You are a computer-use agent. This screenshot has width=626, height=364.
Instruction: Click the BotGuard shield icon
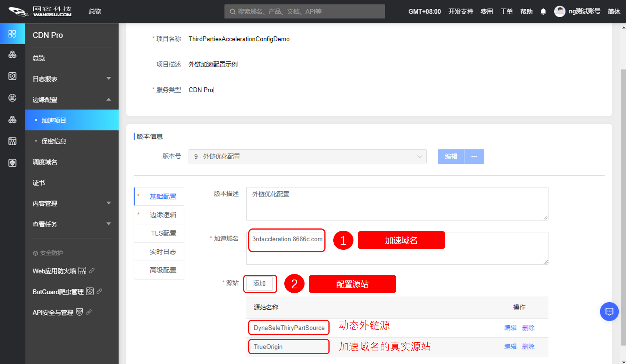tap(90, 291)
